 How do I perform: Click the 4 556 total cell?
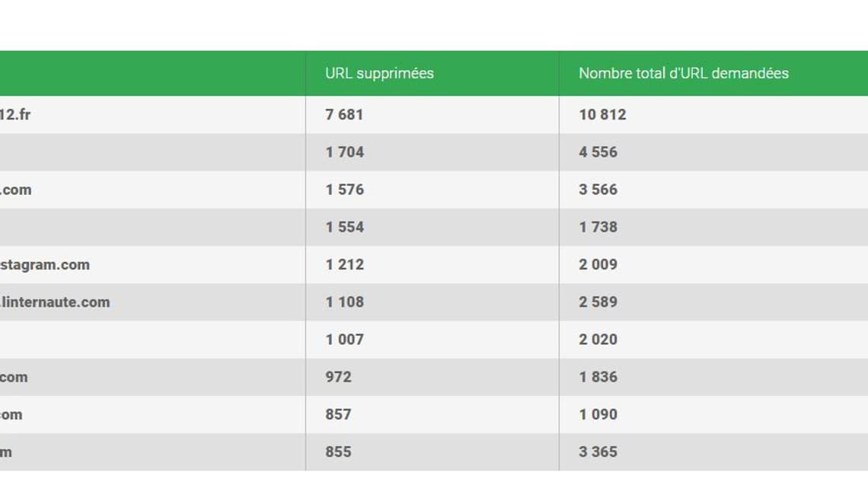coord(598,152)
